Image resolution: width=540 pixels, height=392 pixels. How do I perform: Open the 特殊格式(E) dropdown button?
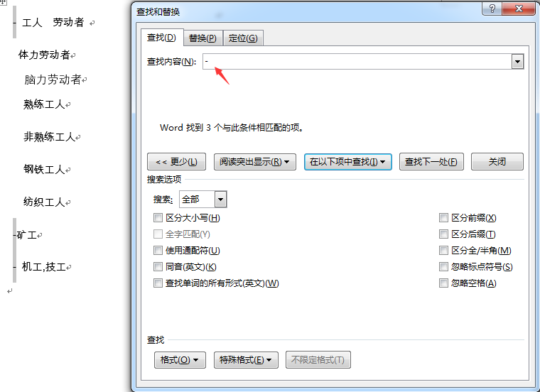246,360
